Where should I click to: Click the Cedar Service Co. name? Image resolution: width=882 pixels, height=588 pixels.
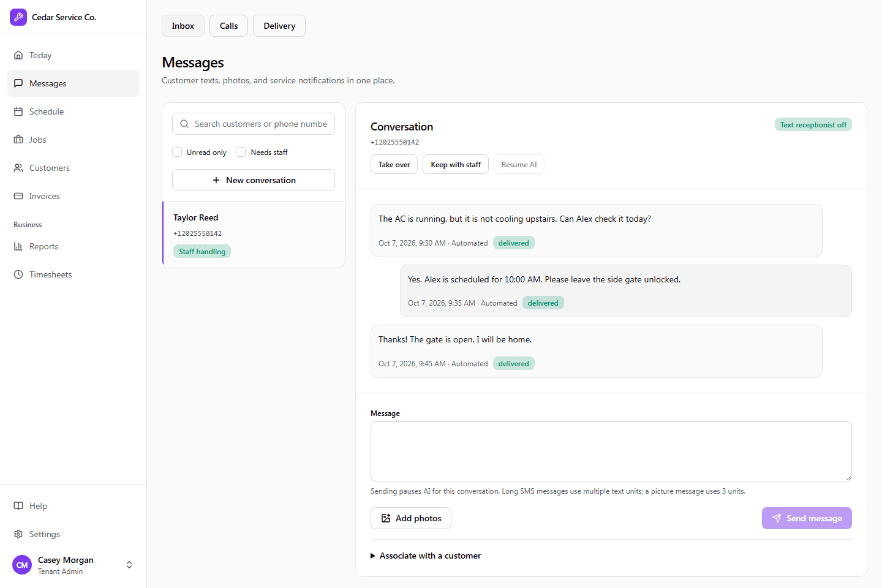[x=64, y=17]
